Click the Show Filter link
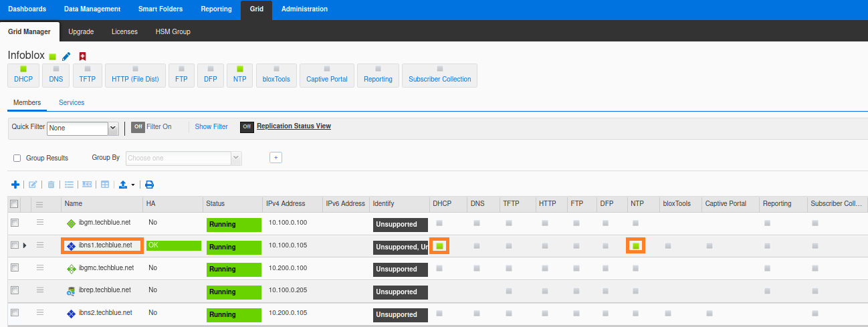This screenshot has width=868, height=327. point(211,126)
